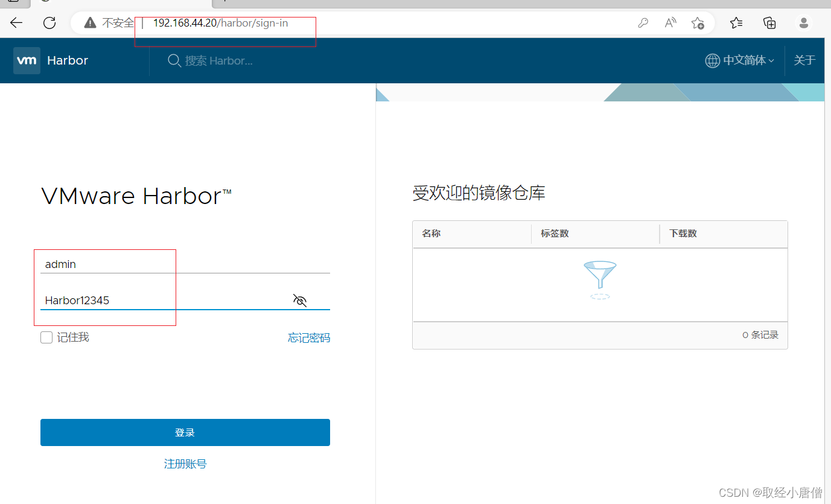Sort by 名称 column header

431,234
